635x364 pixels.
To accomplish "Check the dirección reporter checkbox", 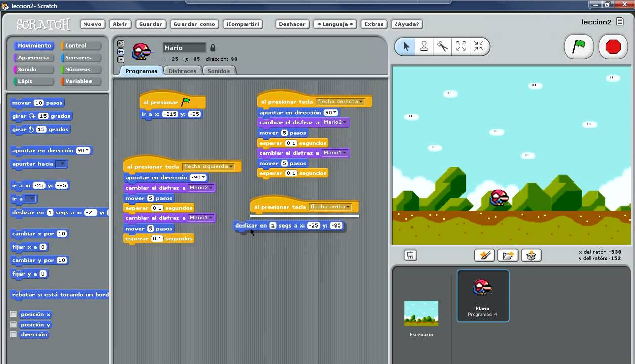I will tap(14, 334).
